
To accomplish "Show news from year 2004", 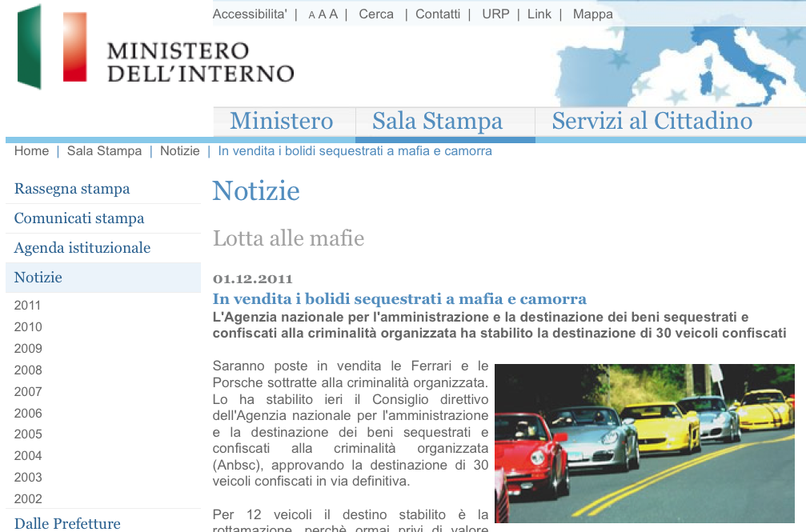I will (28, 456).
